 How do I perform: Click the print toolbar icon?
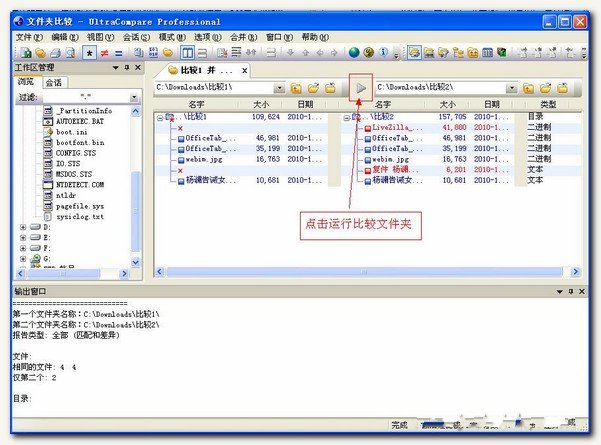point(56,53)
